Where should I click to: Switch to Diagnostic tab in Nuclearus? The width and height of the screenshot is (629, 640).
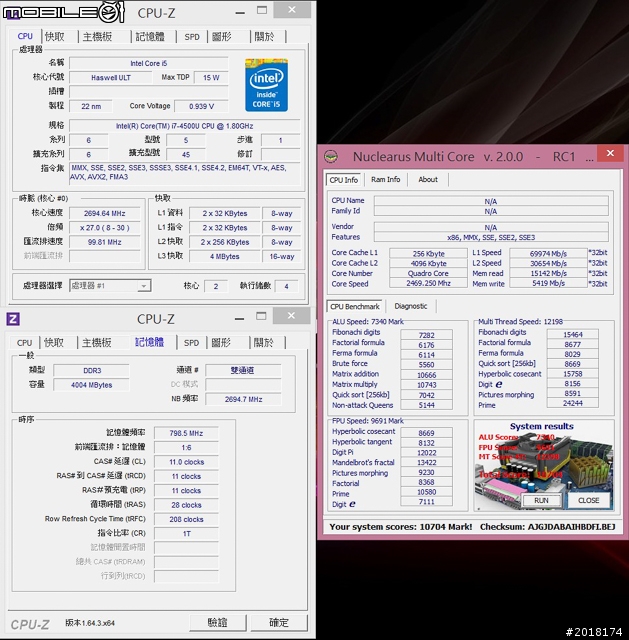point(411,306)
